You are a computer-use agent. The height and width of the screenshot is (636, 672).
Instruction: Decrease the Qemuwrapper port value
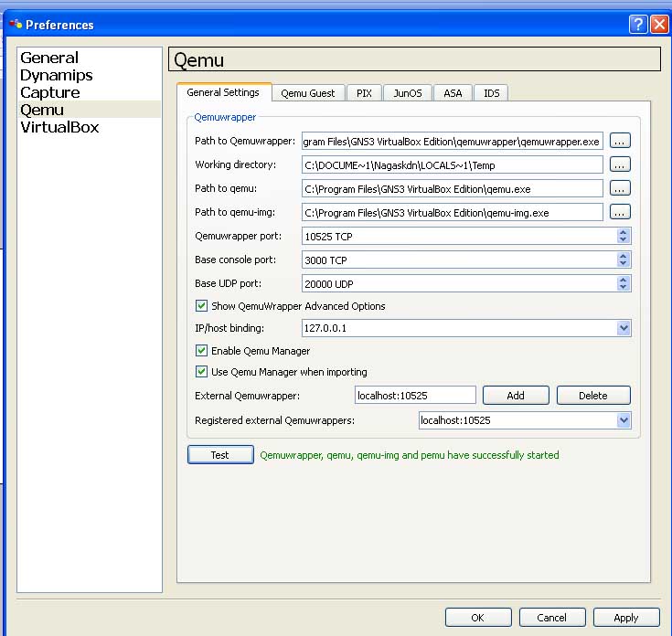coord(624,239)
